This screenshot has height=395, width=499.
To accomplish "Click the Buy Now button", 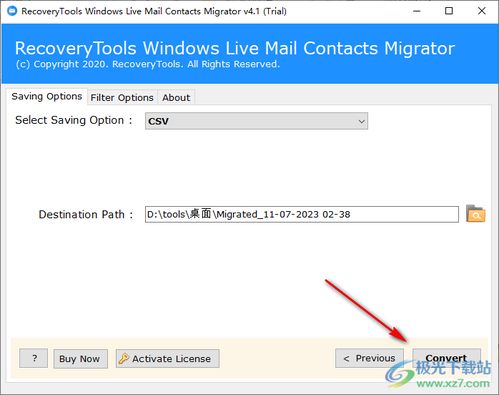I will click(x=80, y=359).
